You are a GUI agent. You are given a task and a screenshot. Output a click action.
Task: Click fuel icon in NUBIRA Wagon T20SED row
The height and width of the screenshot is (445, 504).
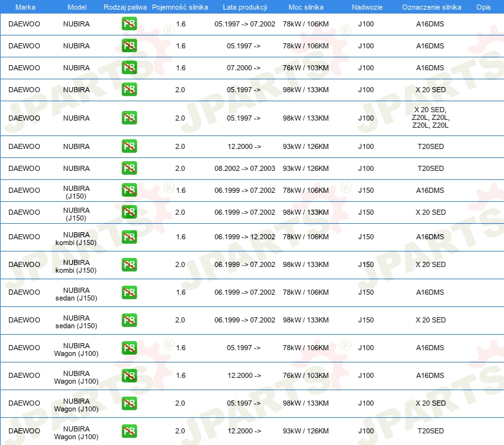coord(129,431)
